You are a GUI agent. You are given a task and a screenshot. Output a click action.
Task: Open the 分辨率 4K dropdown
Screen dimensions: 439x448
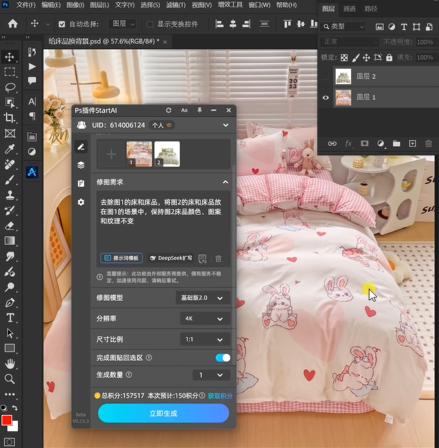(x=205, y=319)
